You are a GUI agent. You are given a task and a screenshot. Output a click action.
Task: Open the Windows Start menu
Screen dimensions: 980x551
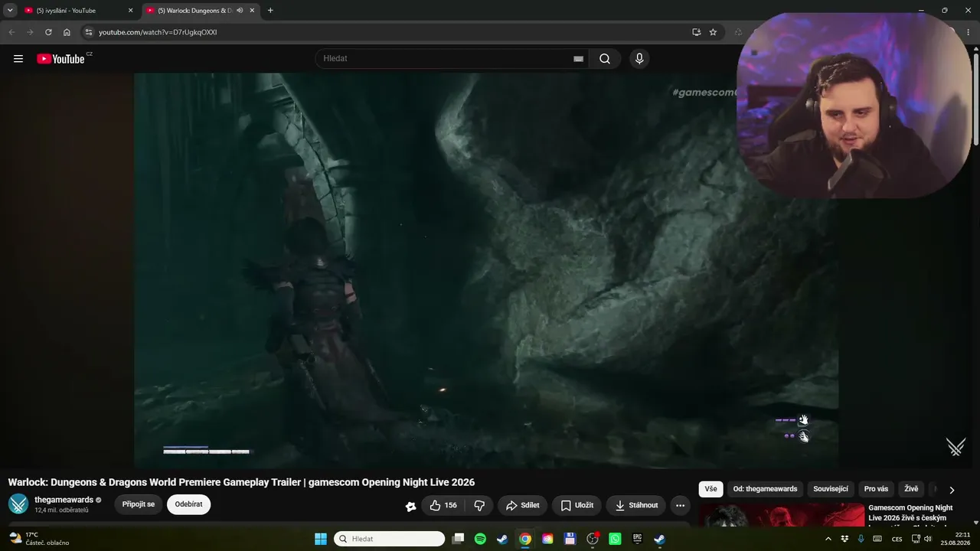321,539
